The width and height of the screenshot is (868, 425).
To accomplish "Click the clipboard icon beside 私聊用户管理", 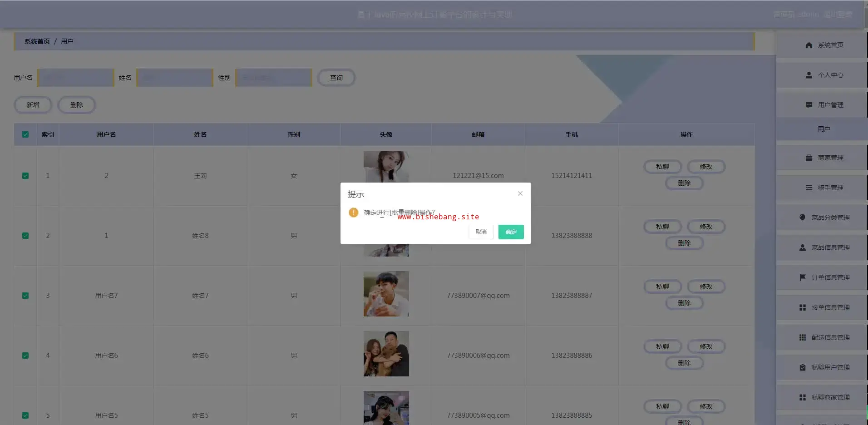I will tap(802, 367).
